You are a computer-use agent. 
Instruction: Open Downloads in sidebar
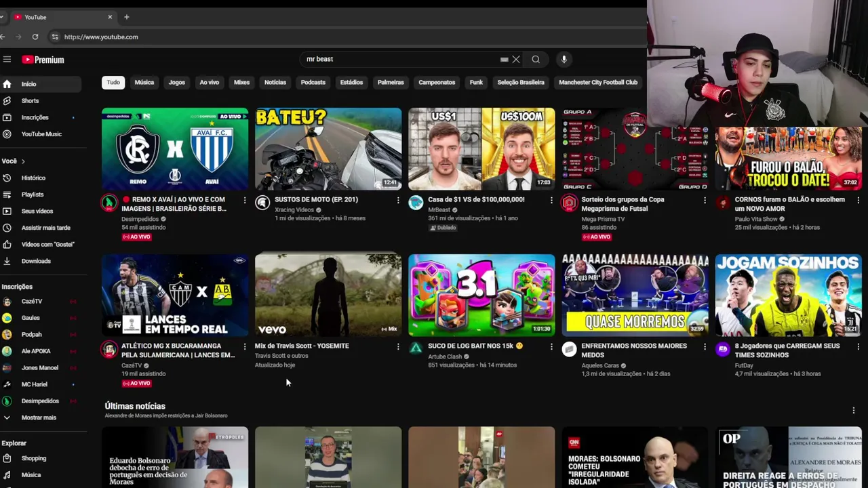click(41, 261)
